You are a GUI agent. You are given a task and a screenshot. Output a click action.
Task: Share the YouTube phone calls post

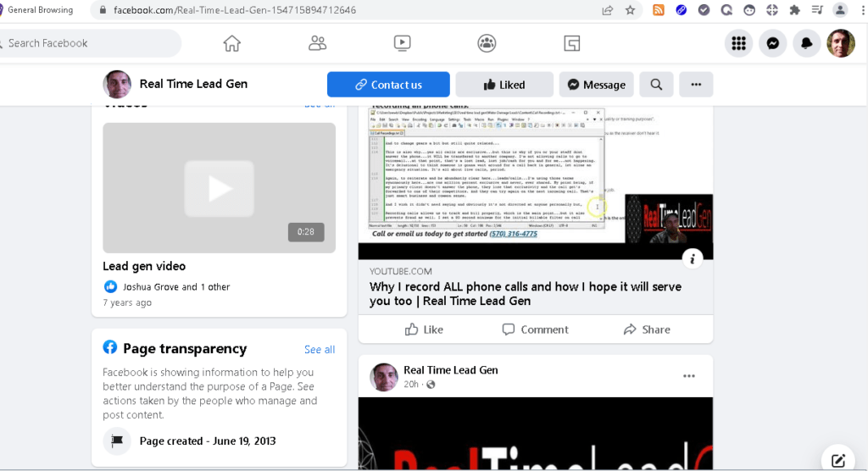point(647,330)
